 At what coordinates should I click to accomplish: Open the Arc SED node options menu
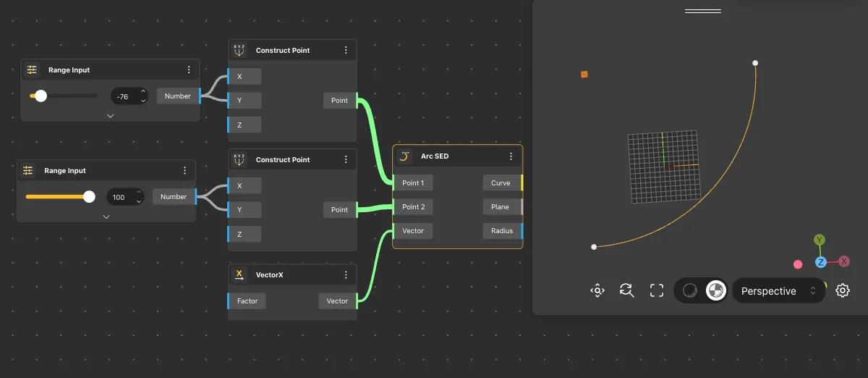tap(511, 156)
